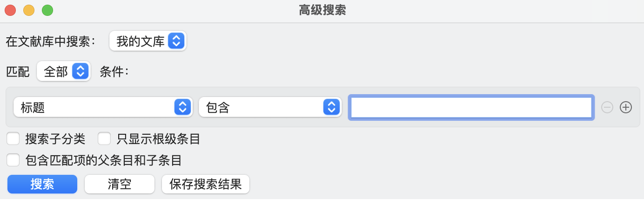Click the 匹配 label text

[18, 72]
